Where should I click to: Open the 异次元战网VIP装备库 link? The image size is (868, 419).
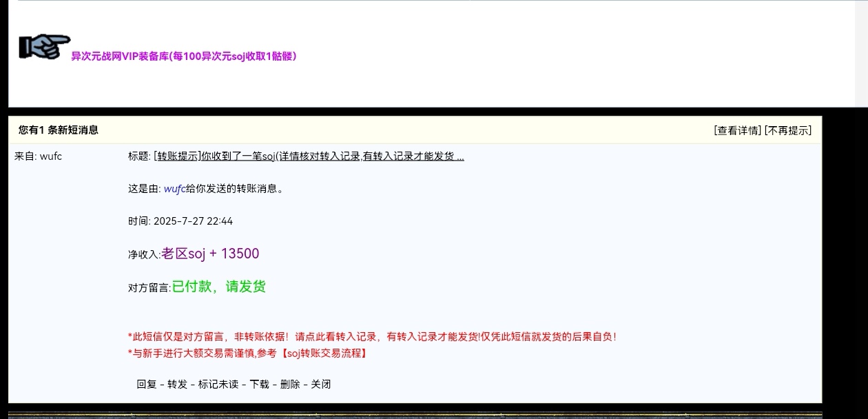pyautogui.click(x=184, y=57)
